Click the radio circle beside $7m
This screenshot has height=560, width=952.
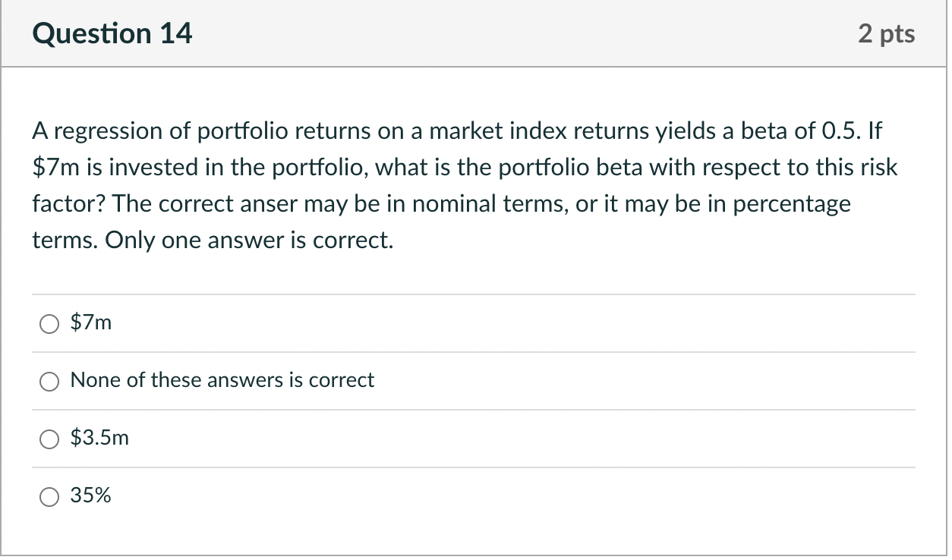tap(49, 322)
